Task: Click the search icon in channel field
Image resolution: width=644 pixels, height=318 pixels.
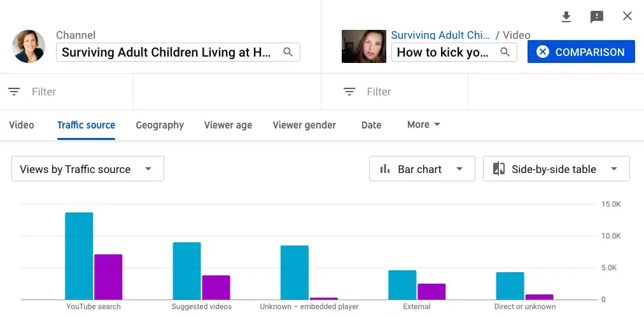Action: point(288,52)
